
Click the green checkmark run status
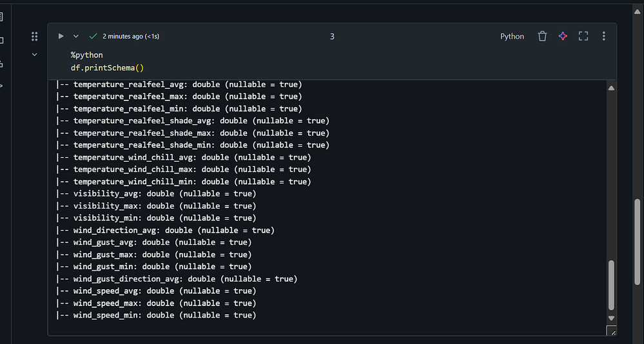(93, 37)
